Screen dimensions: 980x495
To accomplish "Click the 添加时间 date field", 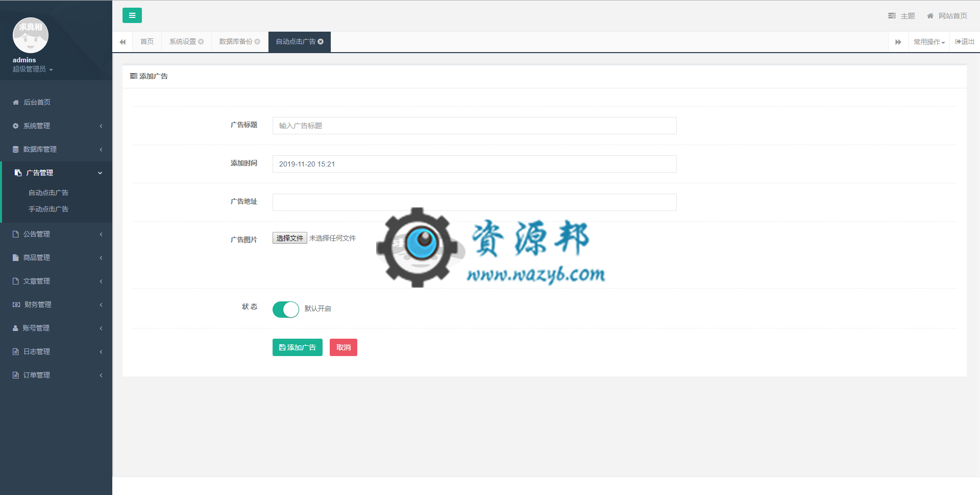I will (475, 164).
